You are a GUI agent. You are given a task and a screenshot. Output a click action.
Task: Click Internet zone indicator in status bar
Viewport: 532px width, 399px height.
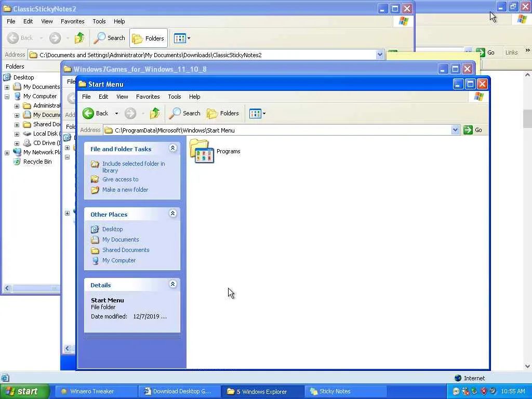coord(470,378)
